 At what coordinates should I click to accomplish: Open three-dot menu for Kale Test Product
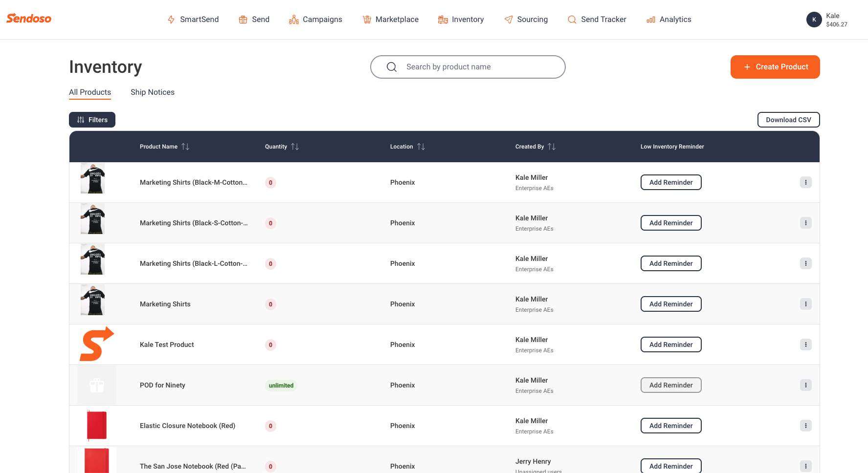point(806,344)
